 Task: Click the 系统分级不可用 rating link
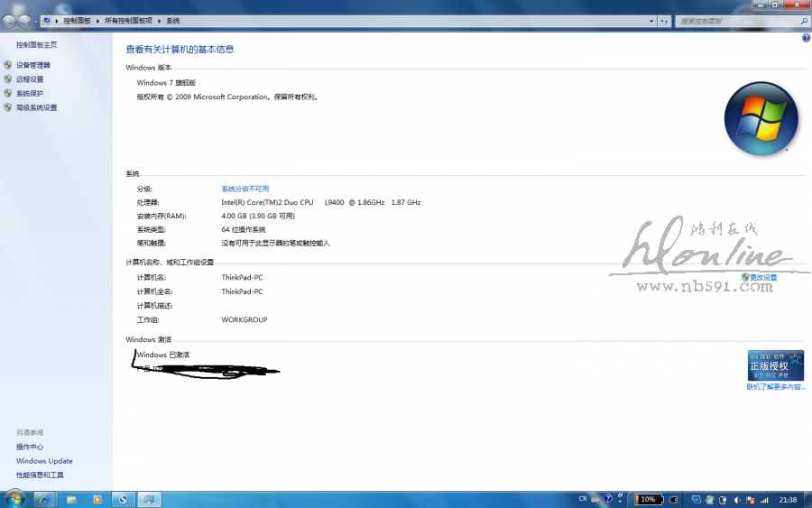click(x=245, y=189)
